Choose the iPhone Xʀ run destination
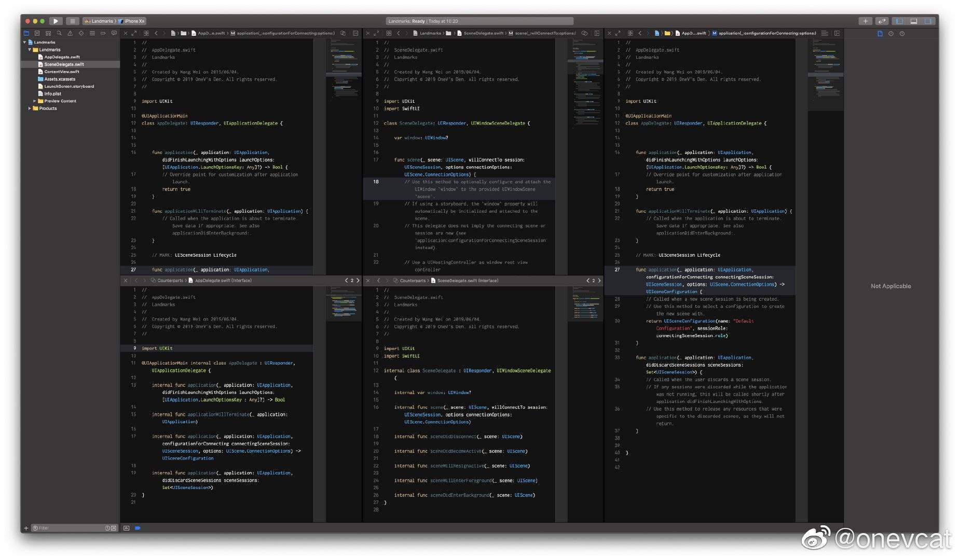The height and width of the screenshot is (560, 959). coord(132,21)
